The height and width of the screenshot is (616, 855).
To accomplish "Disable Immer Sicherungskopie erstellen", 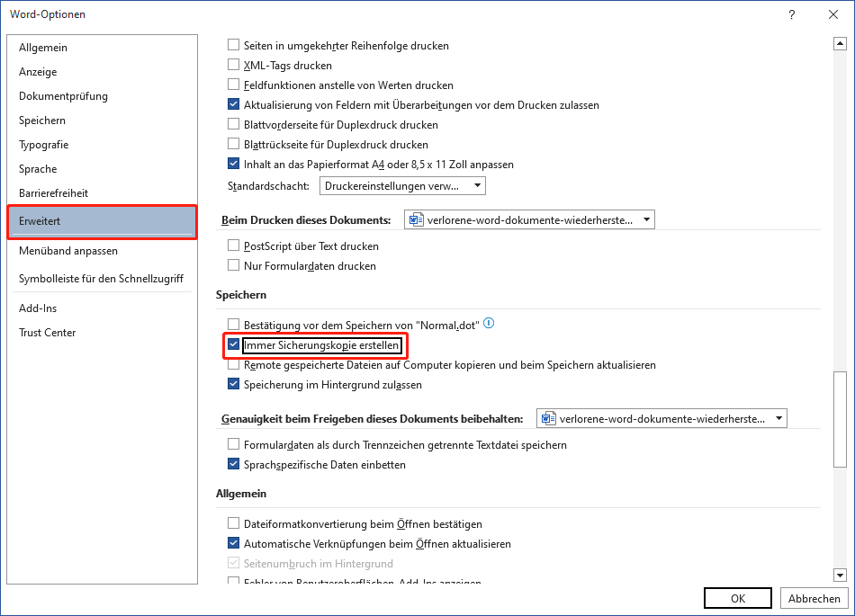I will pos(233,344).
